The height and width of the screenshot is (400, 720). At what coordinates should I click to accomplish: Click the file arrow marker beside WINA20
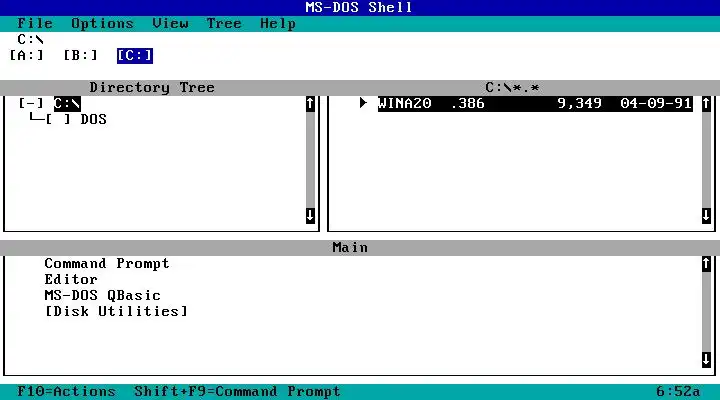[363, 103]
